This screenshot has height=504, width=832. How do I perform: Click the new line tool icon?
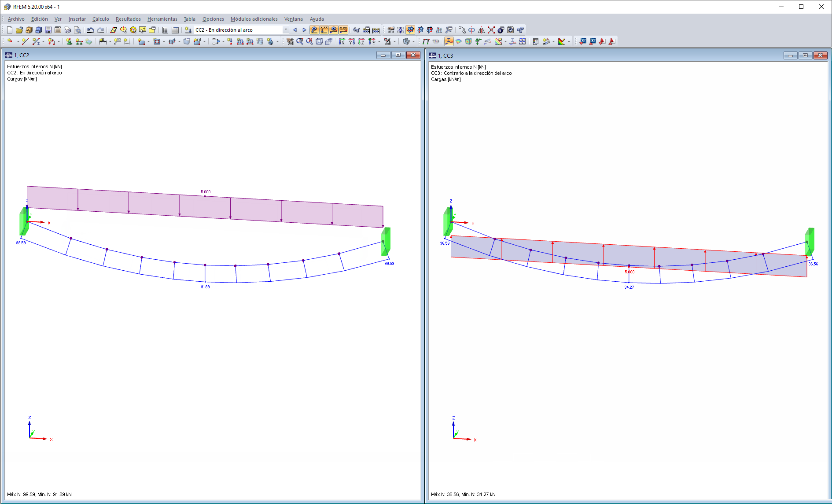25,41
